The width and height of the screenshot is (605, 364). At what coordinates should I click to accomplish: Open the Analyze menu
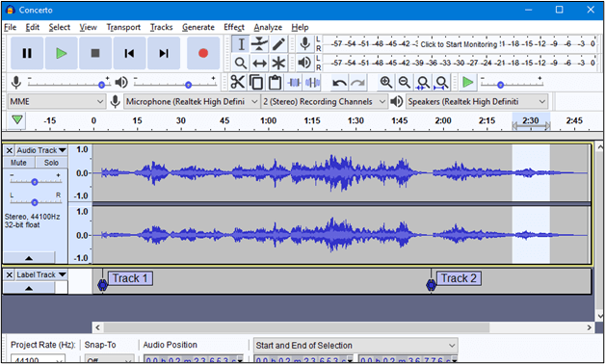click(x=268, y=27)
